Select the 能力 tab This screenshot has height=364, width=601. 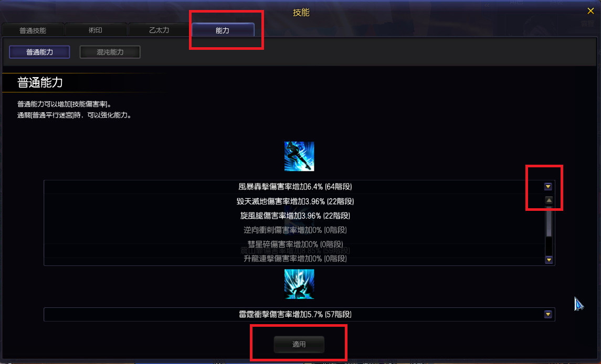pos(223,30)
